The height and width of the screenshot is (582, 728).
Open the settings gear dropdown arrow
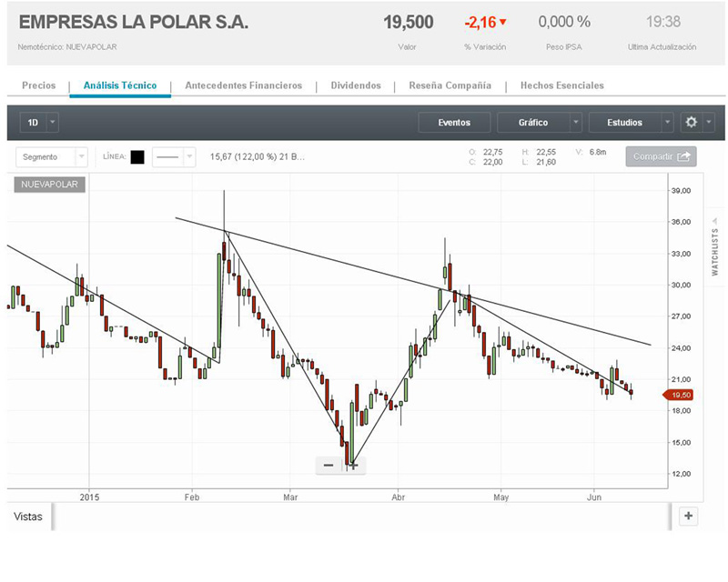(709, 122)
